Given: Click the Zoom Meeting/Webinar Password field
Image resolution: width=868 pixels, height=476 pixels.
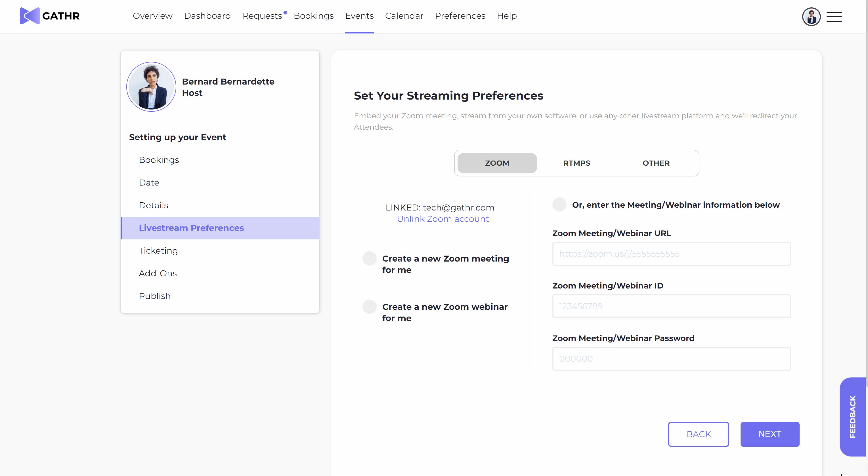Looking at the screenshot, I should click(x=671, y=359).
